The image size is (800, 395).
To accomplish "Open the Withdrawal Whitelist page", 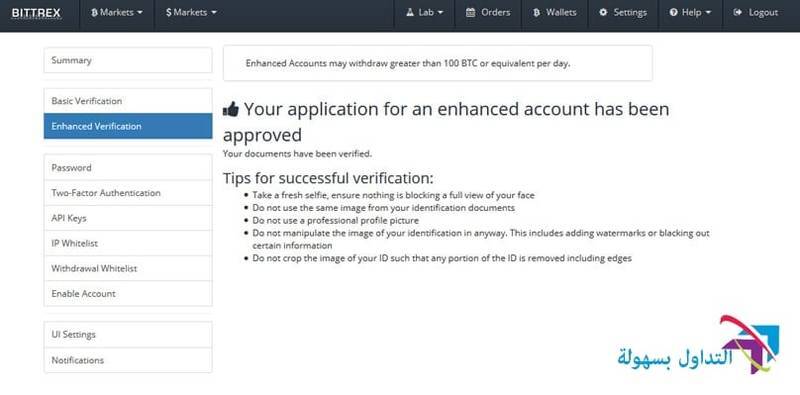I will pyautogui.click(x=128, y=268).
